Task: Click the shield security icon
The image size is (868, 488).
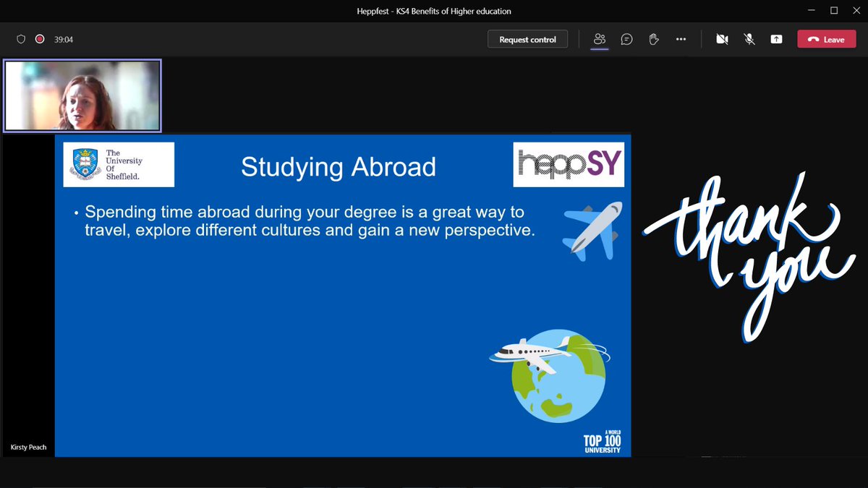Action: [x=21, y=39]
